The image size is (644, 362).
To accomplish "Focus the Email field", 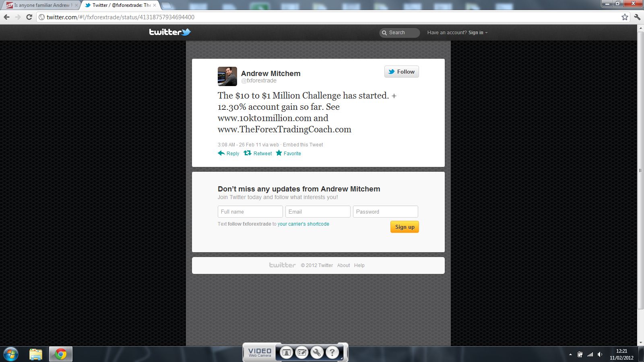I will 318,212.
